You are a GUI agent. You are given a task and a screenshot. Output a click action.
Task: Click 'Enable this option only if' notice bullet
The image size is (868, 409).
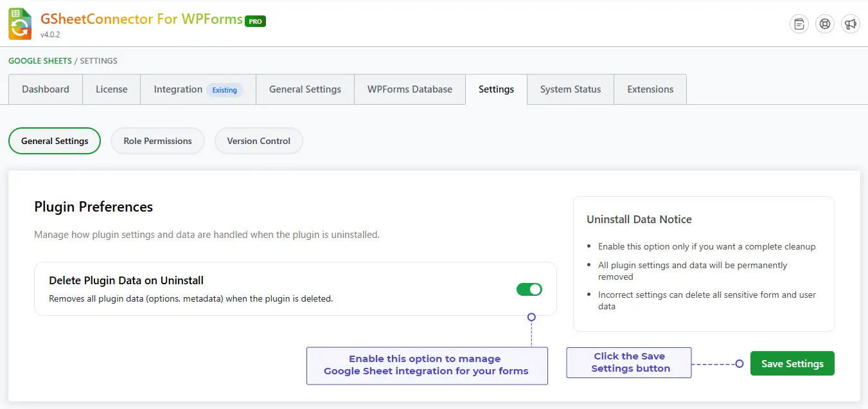(x=707, y=246)
